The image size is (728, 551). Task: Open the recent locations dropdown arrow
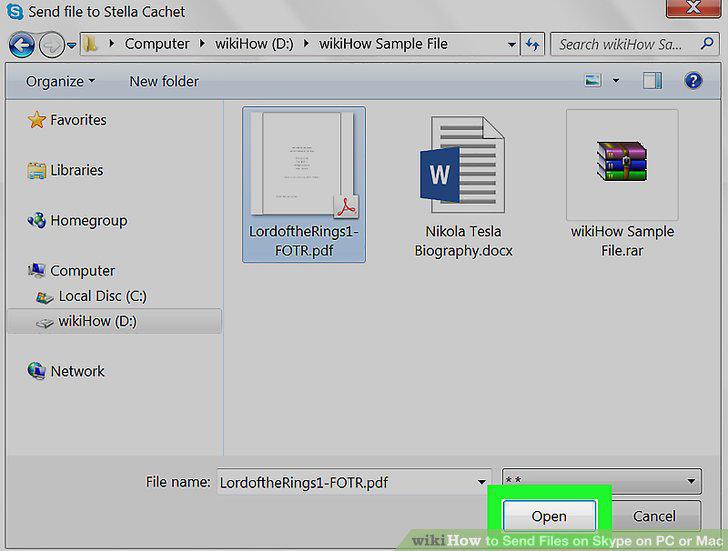pyautogui.click(x=72, y=45)
